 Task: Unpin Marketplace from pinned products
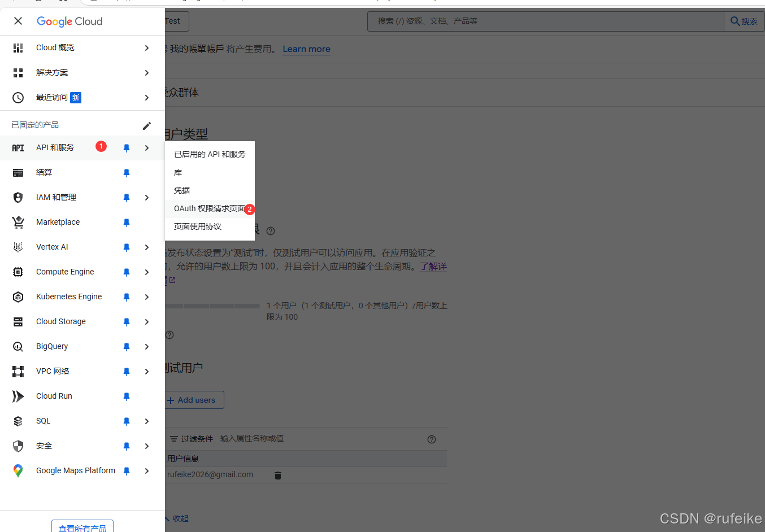(x=127, y=223)
